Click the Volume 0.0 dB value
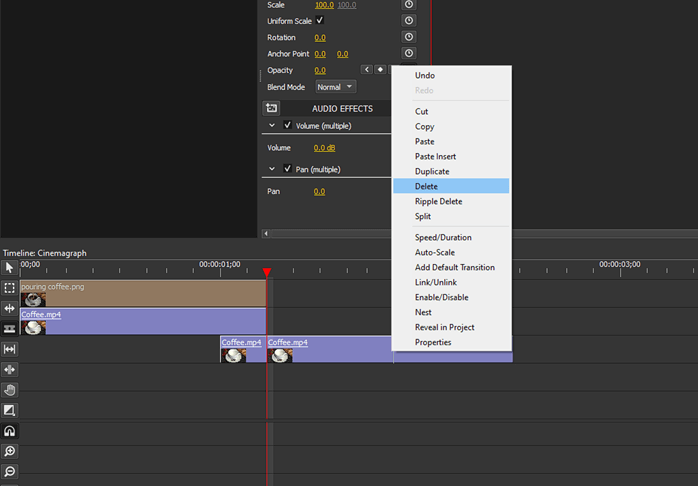 tap(324, 148)
